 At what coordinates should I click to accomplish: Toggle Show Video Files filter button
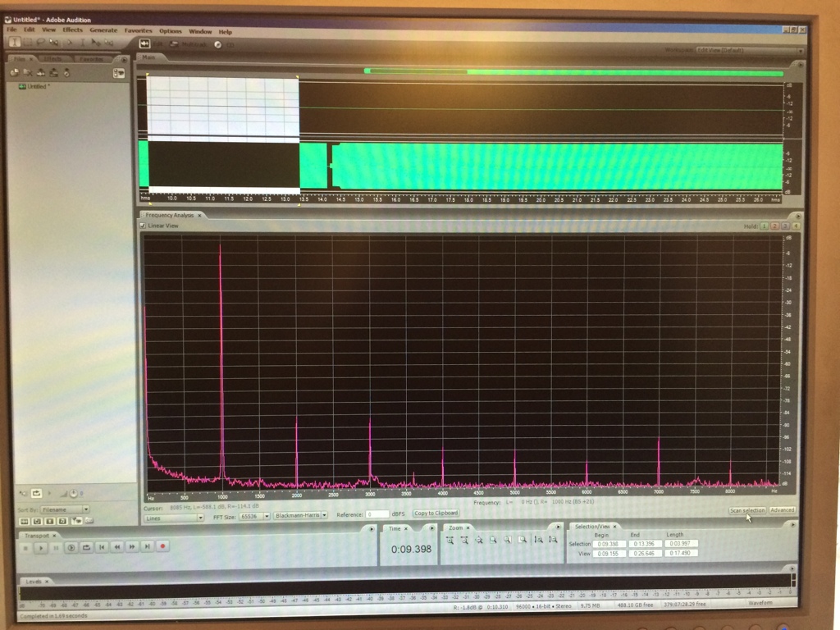pos(50,521)
